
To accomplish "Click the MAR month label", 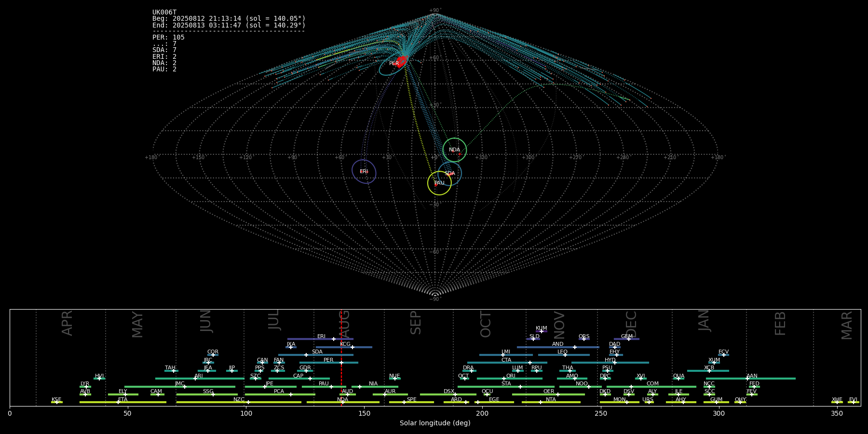I will pos(847,325).
